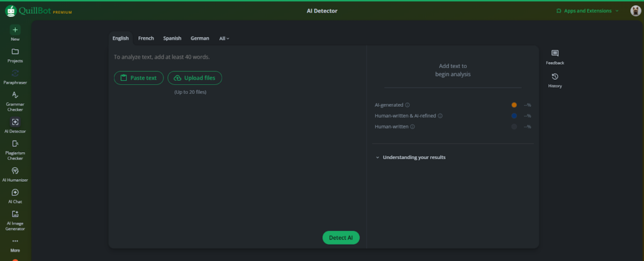Click the orange AI-generated color dot
Viewport: 644px width, 261px height.
pos(514,105)
